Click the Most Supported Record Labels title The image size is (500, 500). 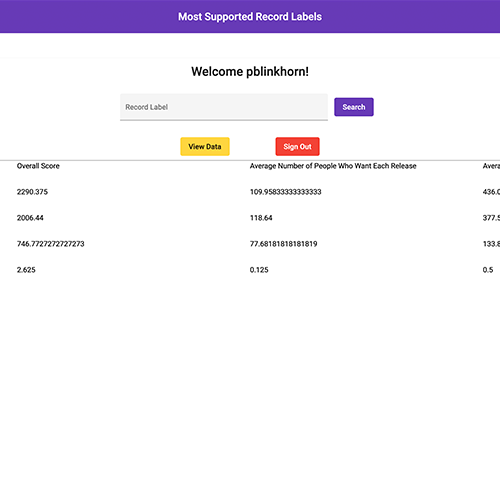pyautogui.click(x=250, y=17)
